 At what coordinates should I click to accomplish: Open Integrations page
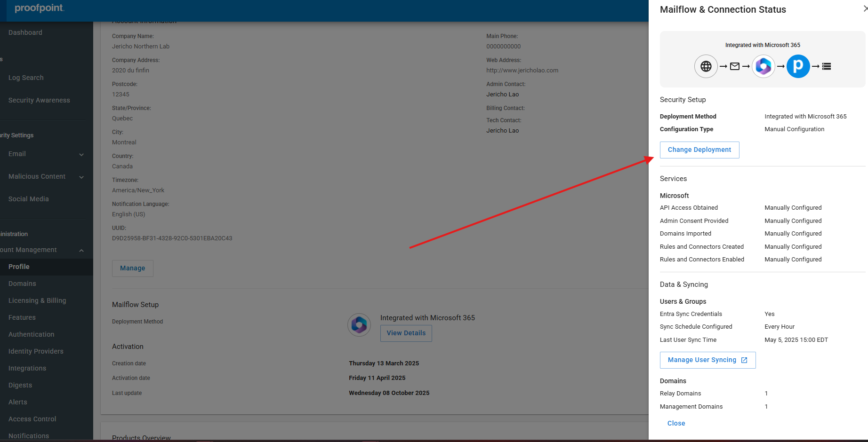click(x=27, y=368)
